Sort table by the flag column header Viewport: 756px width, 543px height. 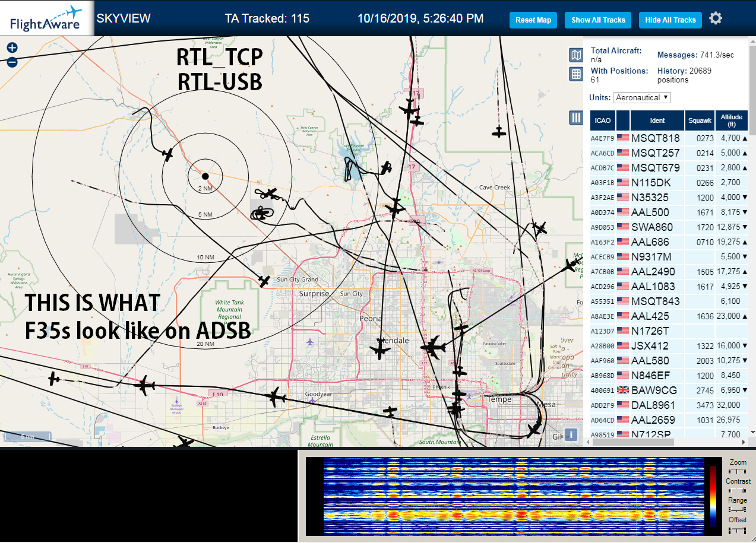point(623,120)
